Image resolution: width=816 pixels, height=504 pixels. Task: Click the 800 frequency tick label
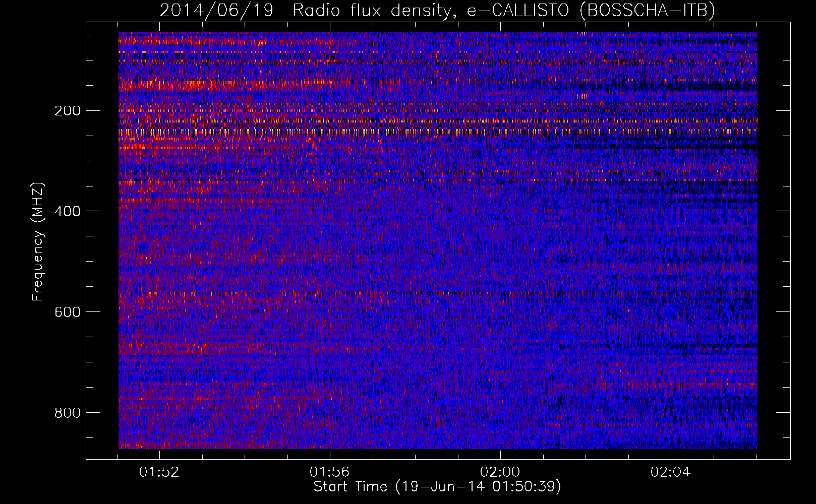click(67, 413)
